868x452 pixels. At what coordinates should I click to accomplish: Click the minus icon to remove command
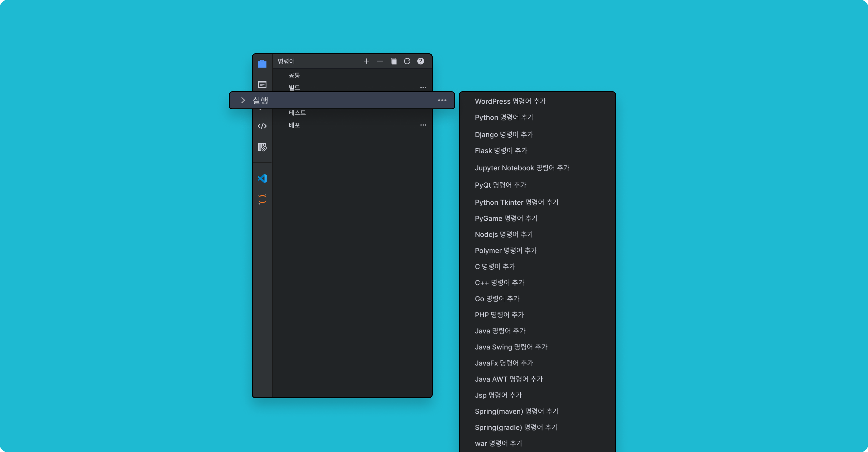click(380, 61)
